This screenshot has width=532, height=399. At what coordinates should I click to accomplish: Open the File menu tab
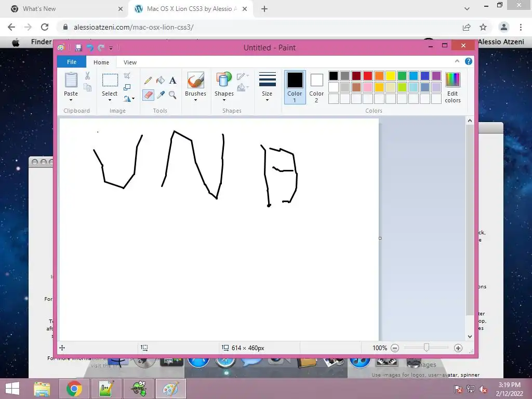tap(72, 62)
